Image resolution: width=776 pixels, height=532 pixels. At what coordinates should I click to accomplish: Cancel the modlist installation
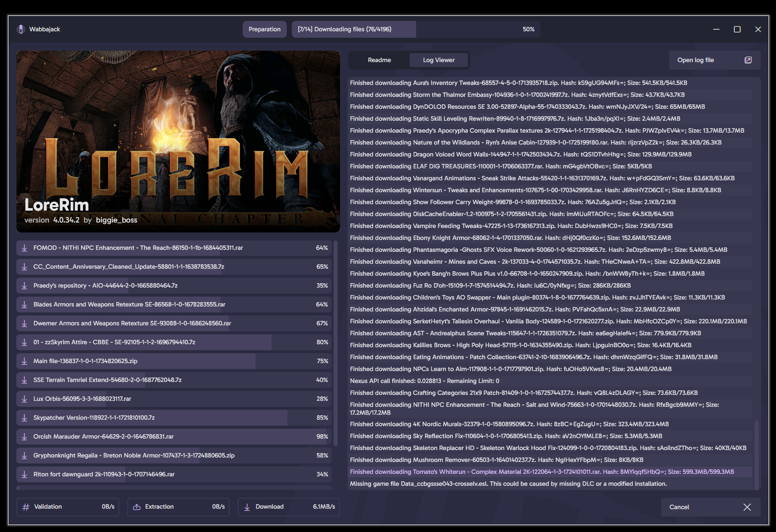(711, 507)
